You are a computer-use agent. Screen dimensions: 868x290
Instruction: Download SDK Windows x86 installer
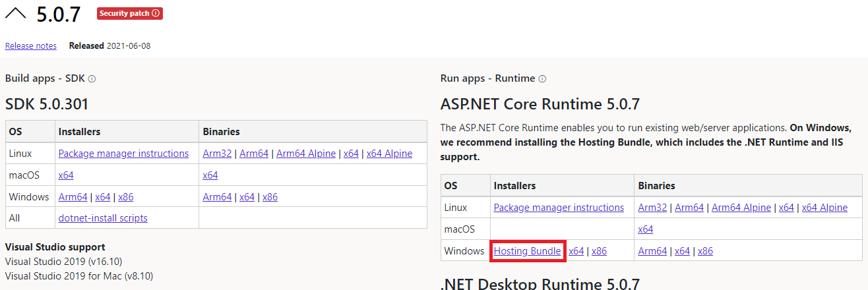pos(126,197)
